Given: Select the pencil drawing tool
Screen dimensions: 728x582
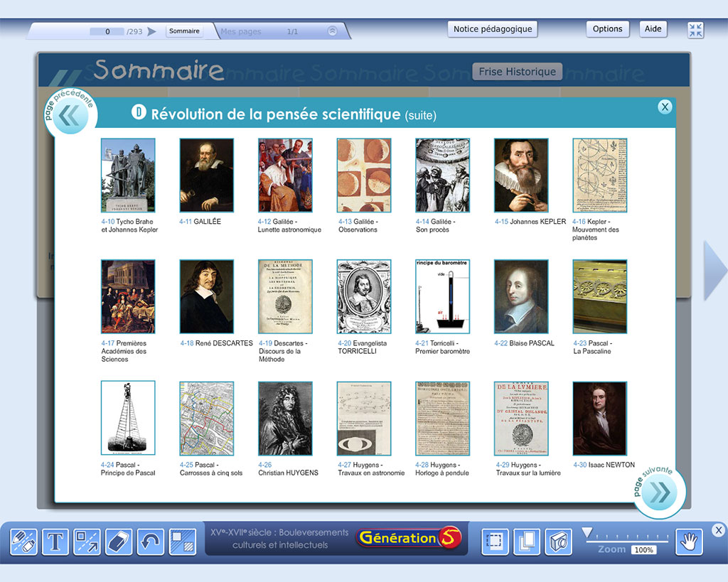Looking at the screenshot, I should tap(23, 542).
